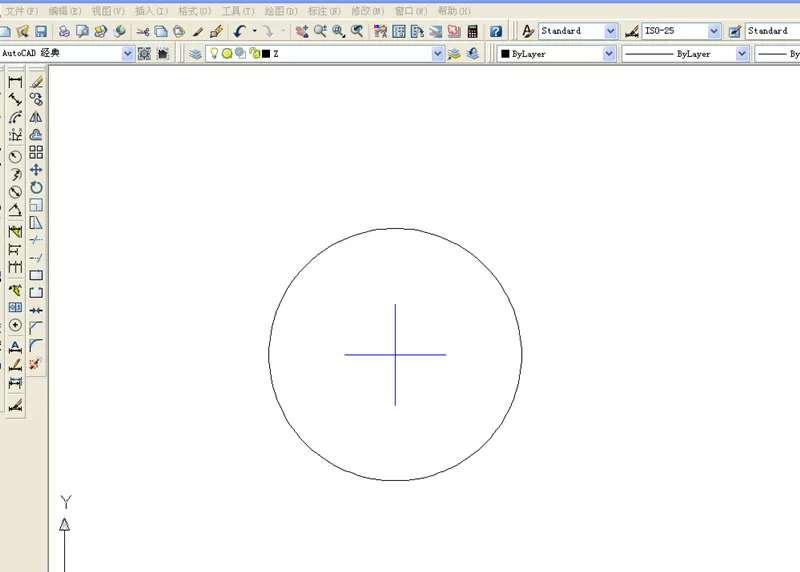This screenshot has height=572, width=800.
Task: Toggle layer Z lock padlock icon
Action: pos(254,53)
